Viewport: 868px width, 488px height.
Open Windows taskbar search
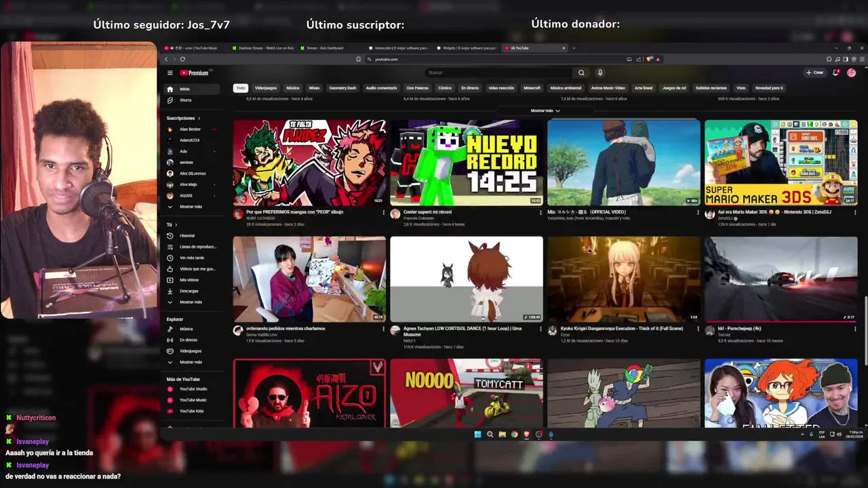pyautogui.click(x=490, y=434)
